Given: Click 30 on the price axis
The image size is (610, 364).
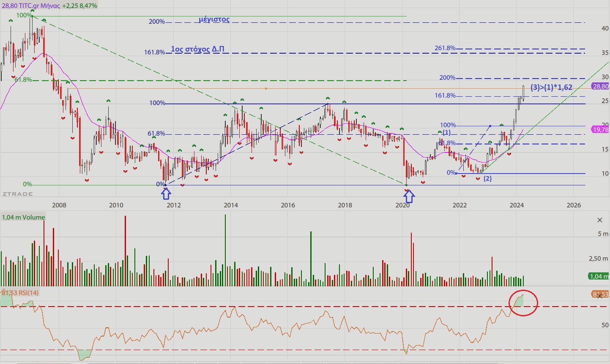Looking at the screenshot, I should pyautogui.click(x=605, y=77).
